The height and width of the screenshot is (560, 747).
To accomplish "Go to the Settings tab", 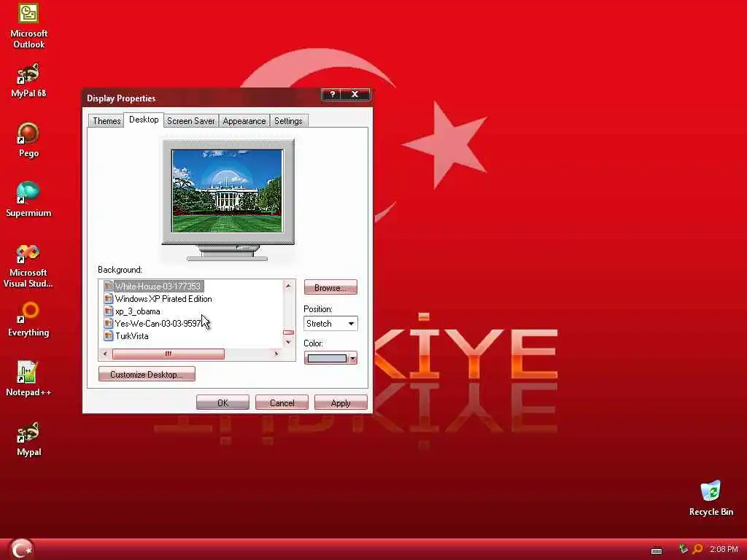I will point(288,121).
